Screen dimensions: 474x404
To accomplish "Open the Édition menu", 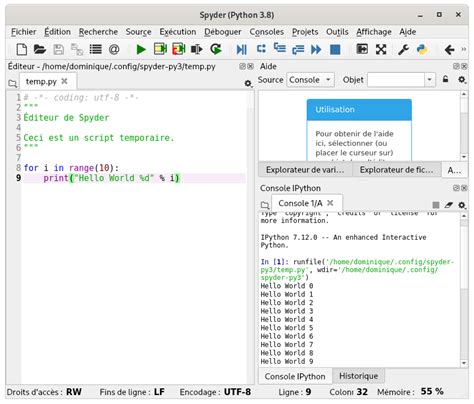I will [57, 32].
